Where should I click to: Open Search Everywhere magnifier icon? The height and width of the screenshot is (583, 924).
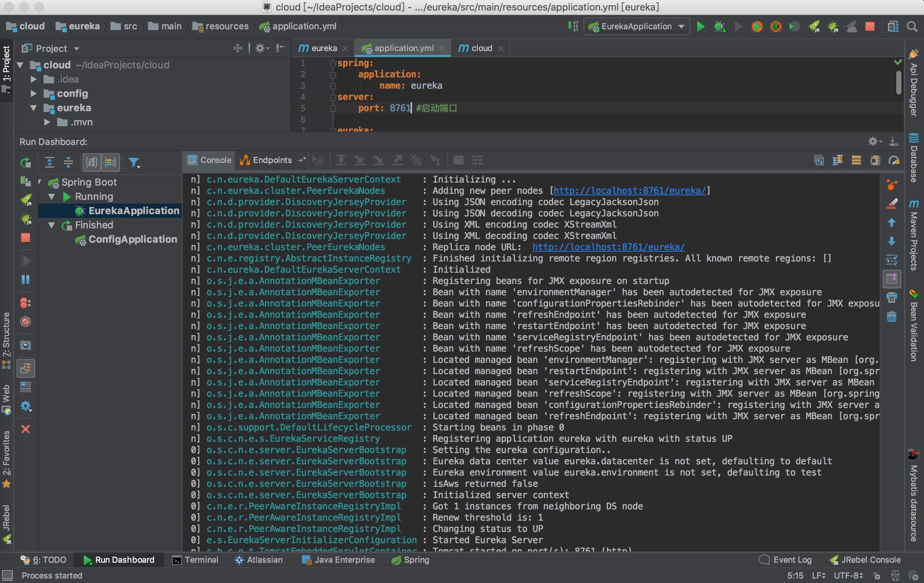point(912,26)
